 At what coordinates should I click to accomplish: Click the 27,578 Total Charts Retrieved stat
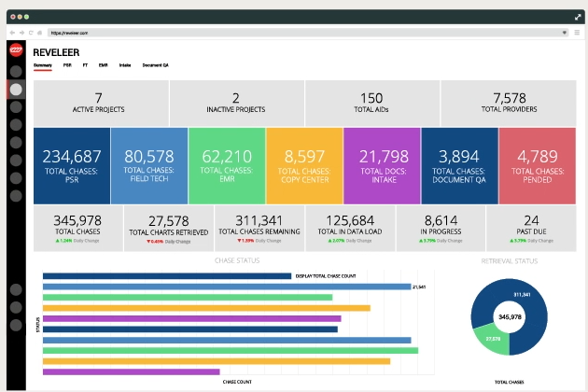pos(169,229)
